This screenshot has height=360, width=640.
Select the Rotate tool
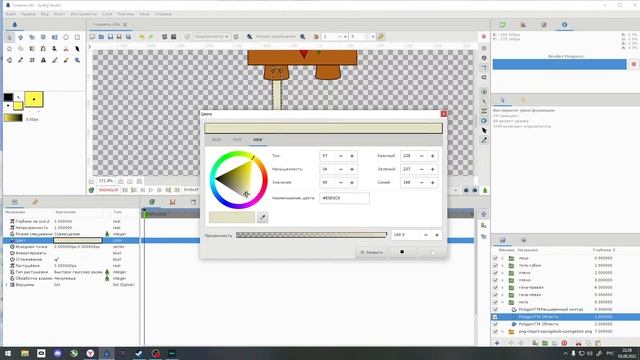click(43, 37)
